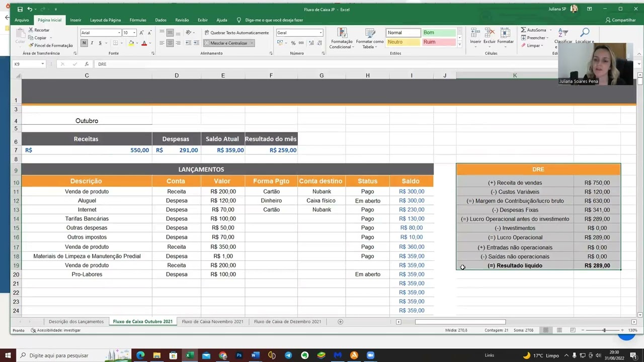The height and width of the screenshot is (362, 644).
Task: Switch to the Inserir ribbon tab
Action: pyautogui.click(x=75, y=20)
